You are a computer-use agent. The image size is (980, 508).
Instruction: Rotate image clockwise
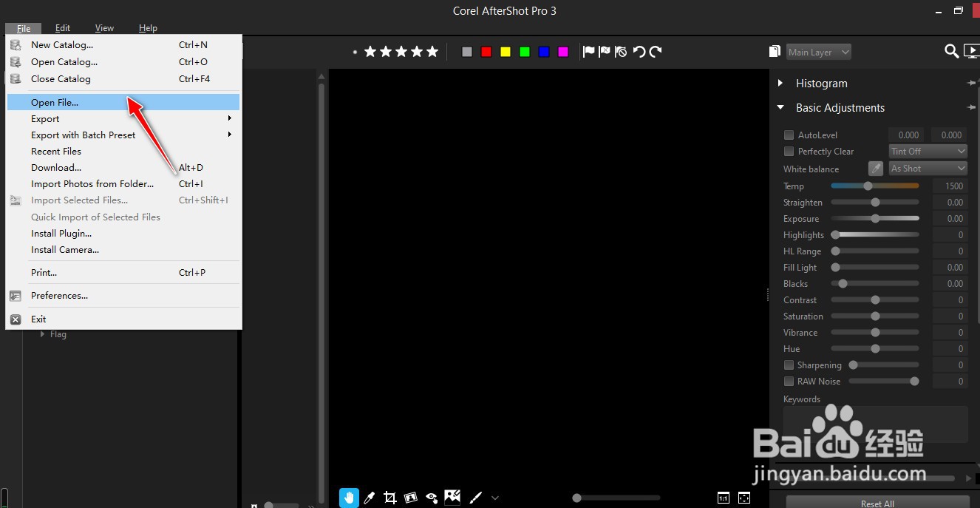655,52
